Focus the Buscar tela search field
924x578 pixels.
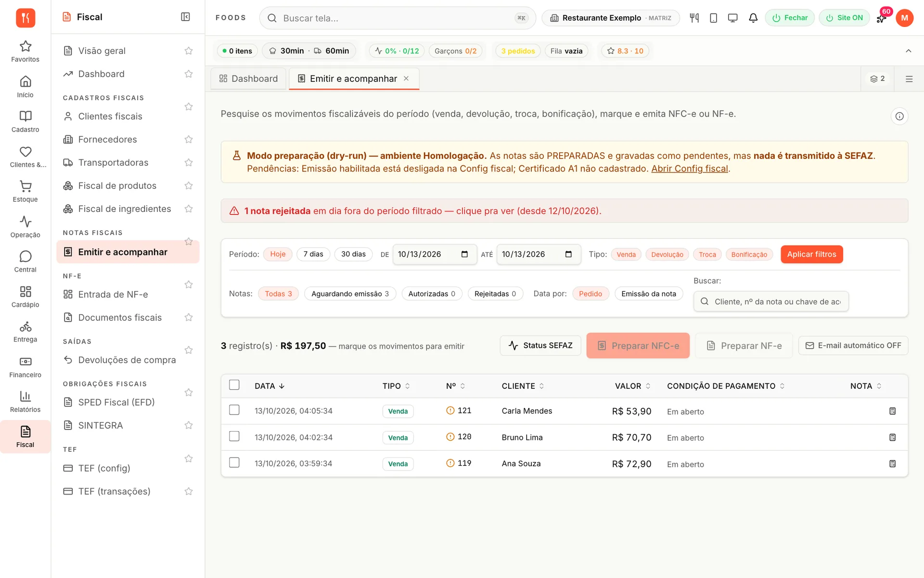coord(398,18)
